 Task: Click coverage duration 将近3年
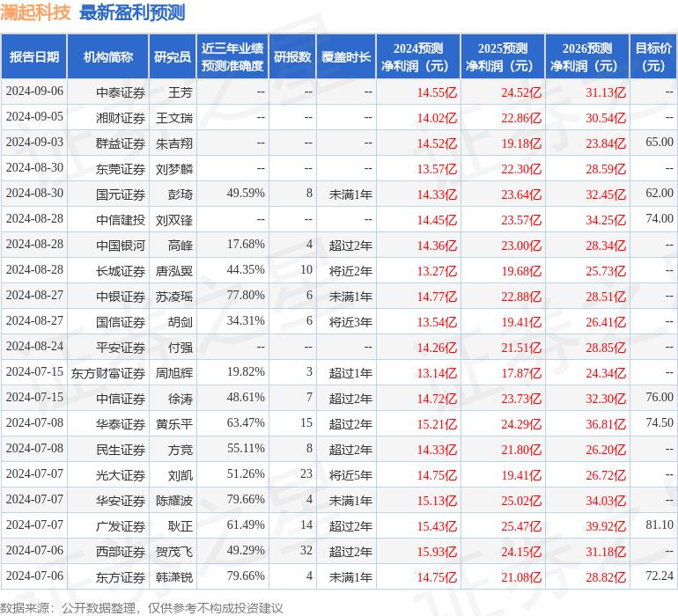click(x=350, y=321)
